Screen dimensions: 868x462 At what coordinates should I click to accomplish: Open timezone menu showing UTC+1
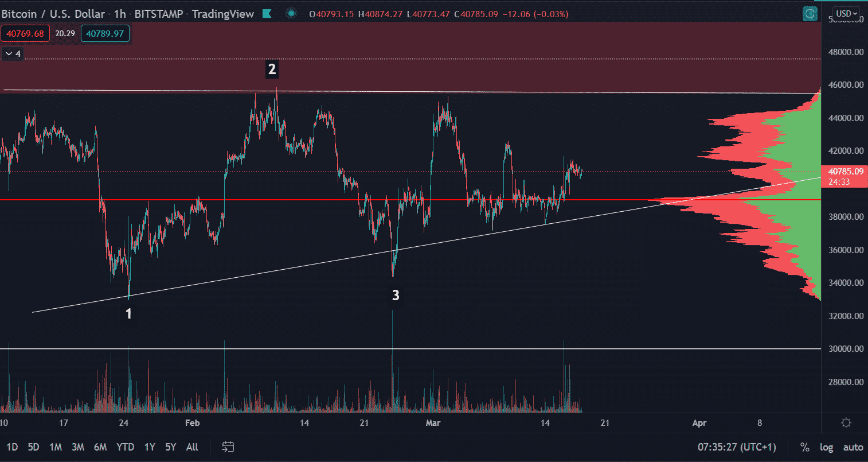(x=737, y=447)
